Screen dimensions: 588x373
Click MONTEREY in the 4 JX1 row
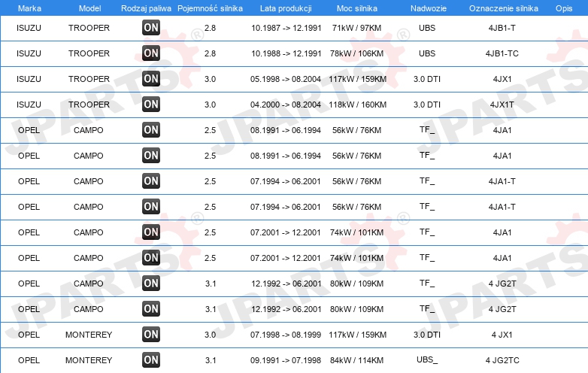point(89,335)
